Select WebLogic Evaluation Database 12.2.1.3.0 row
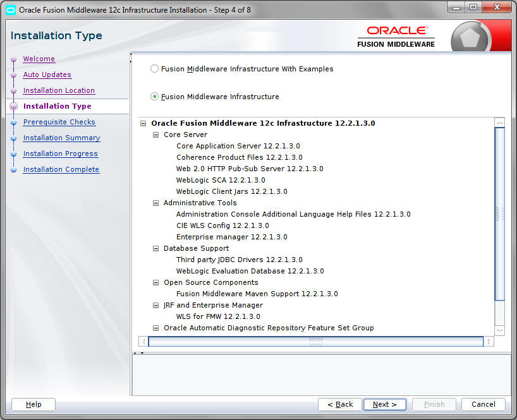The height and width of the screenshot is (420, 517). 250,271
